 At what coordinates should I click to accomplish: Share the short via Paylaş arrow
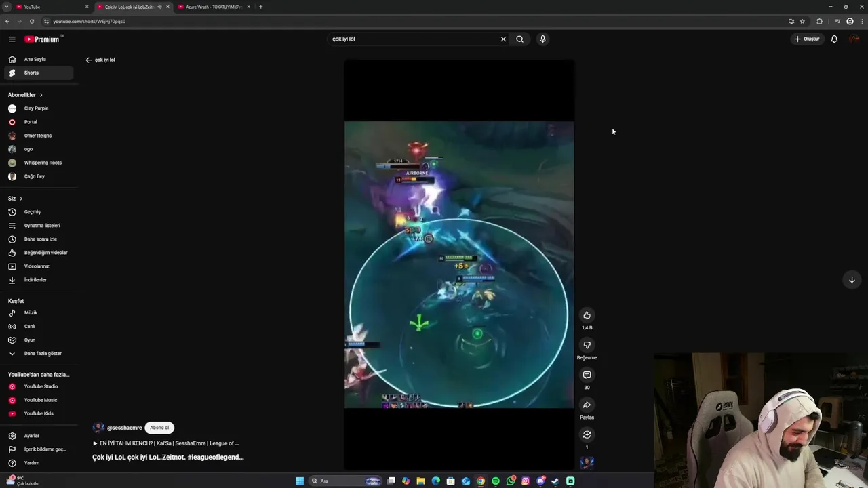587,405
